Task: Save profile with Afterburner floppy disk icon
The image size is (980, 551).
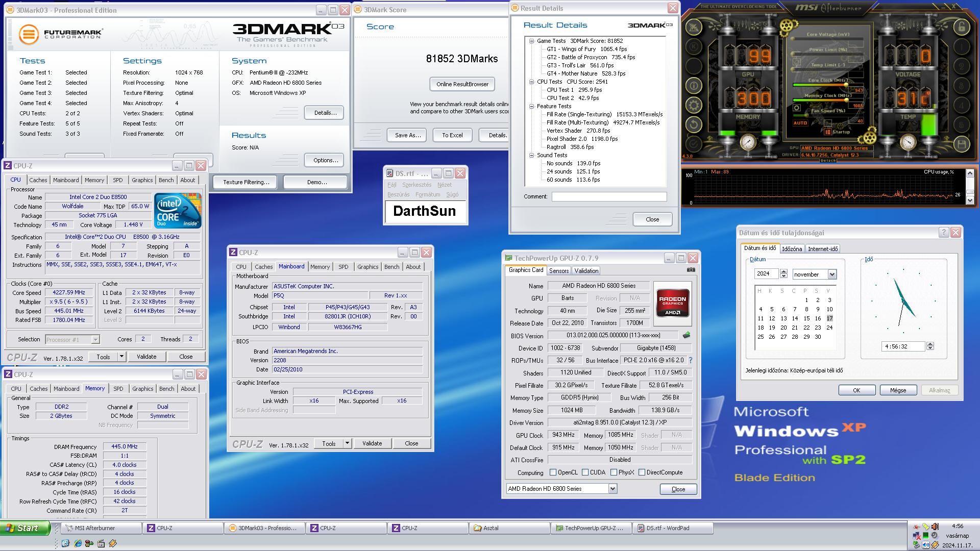Action: pyautogui.click(x=962, y=144)
